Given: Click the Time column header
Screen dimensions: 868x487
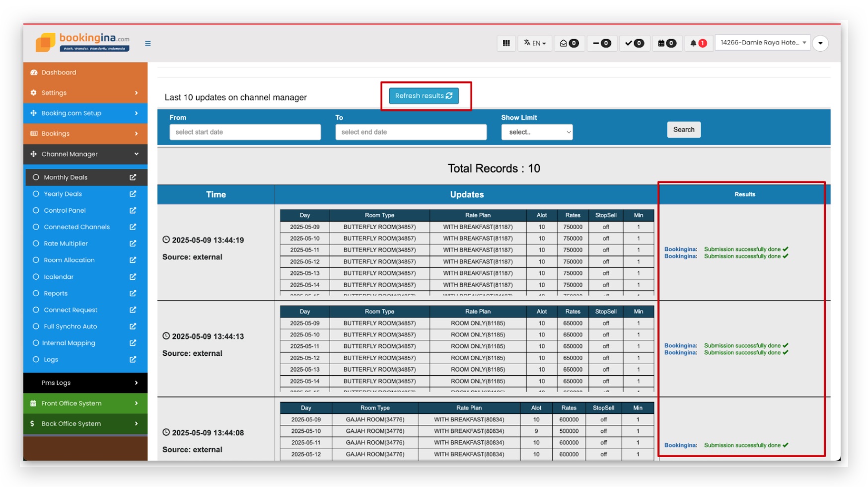Looking at the screenshot, I should click(x=216, y=195).
